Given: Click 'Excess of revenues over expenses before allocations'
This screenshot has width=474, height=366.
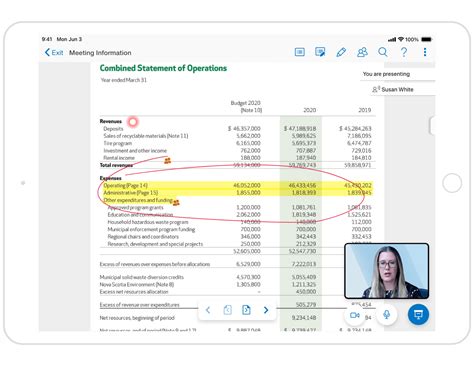Looking at the screenshot, I should (155, 264).
